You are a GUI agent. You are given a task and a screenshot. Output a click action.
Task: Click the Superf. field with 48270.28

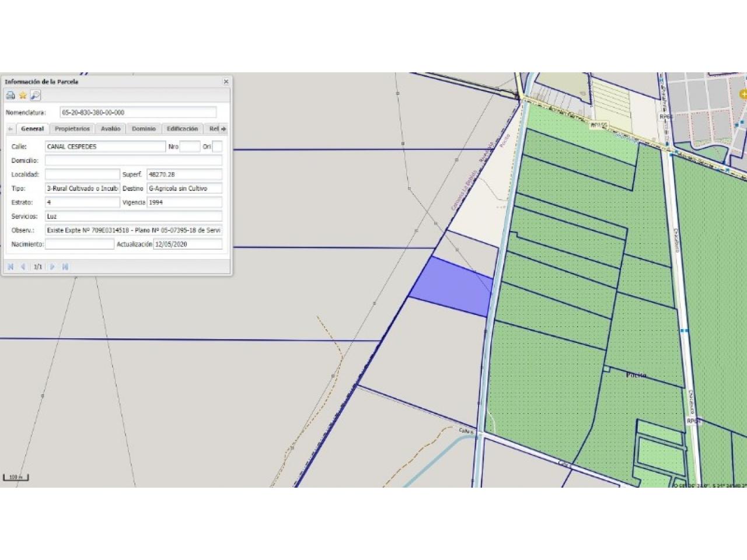click(x=184, y=174)
